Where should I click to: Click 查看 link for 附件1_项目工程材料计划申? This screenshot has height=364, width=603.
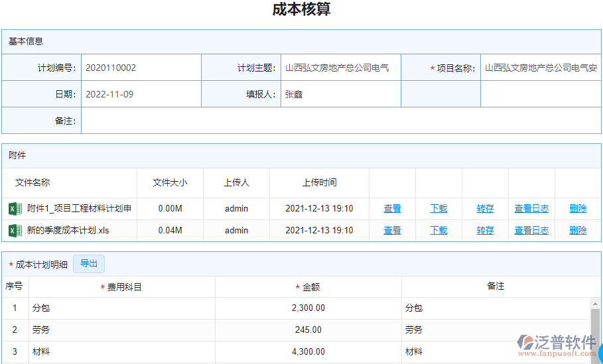pos(392,209)
